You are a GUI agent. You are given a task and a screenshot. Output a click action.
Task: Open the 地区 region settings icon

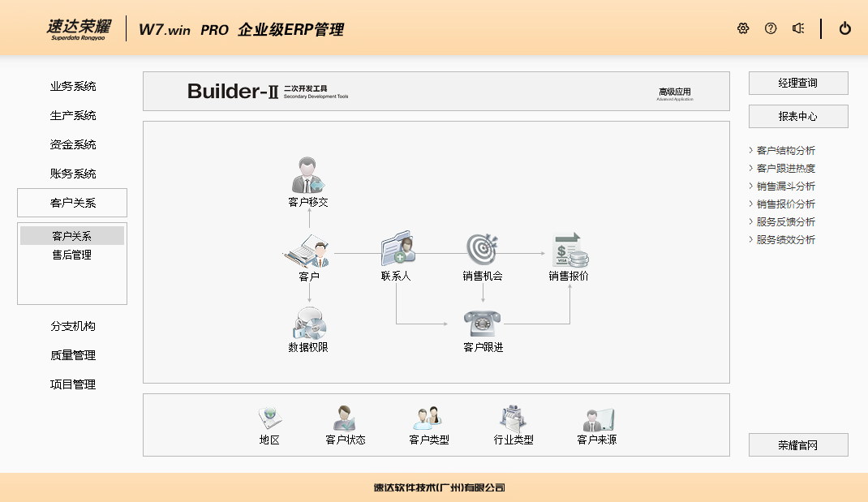[269, 418]
